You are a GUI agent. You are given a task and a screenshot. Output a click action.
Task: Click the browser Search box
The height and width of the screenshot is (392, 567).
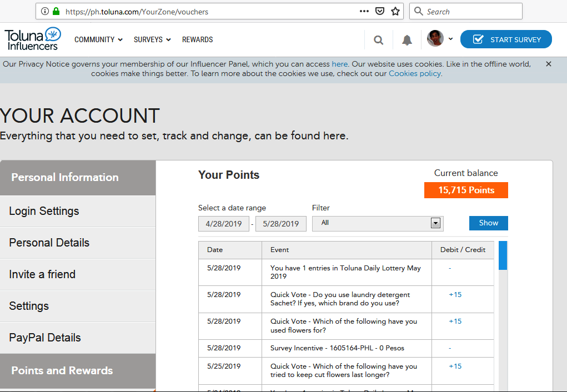(466, 11)
